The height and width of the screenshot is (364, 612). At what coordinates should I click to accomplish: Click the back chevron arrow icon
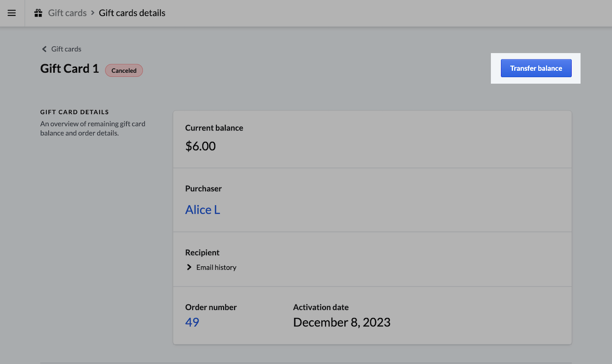point(44,49)
